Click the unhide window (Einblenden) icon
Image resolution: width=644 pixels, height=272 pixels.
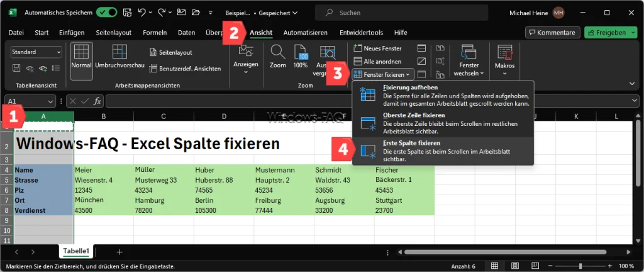[x=421, y=74]
